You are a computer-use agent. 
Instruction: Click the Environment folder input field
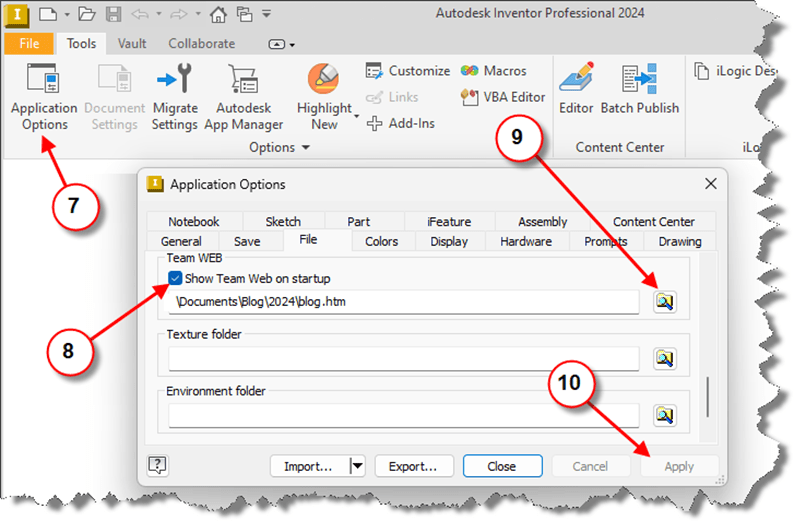point(404,416)
